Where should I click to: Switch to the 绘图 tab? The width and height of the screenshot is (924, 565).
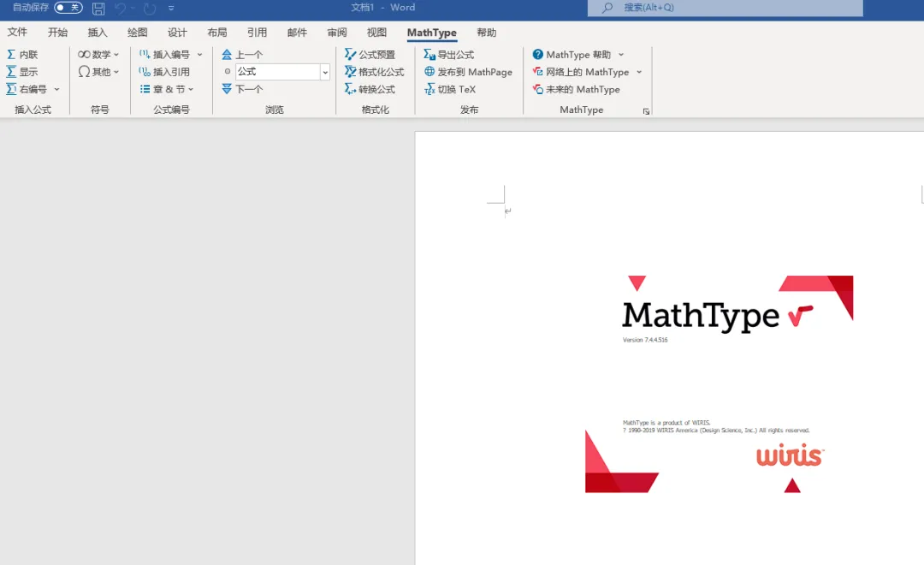[137, 33]
